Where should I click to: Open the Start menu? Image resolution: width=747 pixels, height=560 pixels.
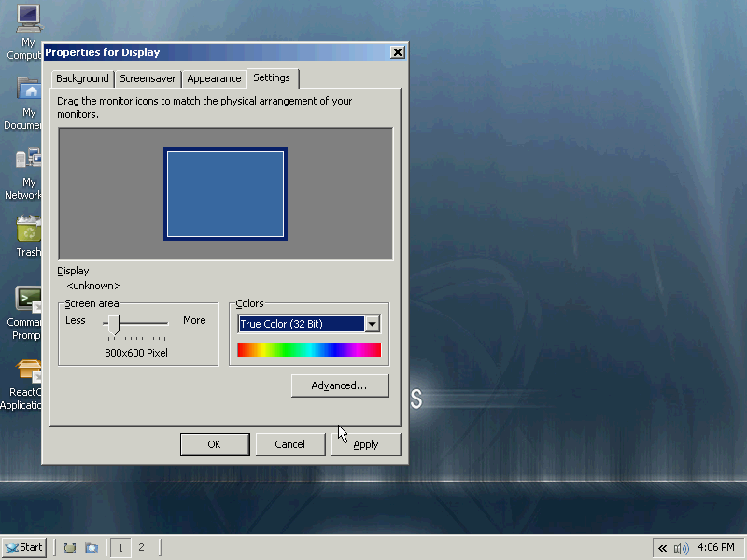(24, 548)
